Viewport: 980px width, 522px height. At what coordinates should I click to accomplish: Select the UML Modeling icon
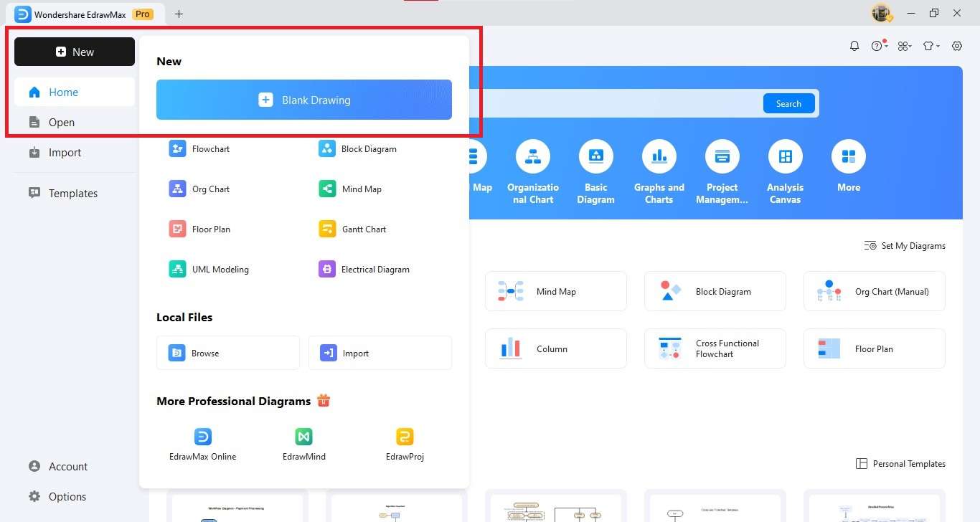pos(220,269)
